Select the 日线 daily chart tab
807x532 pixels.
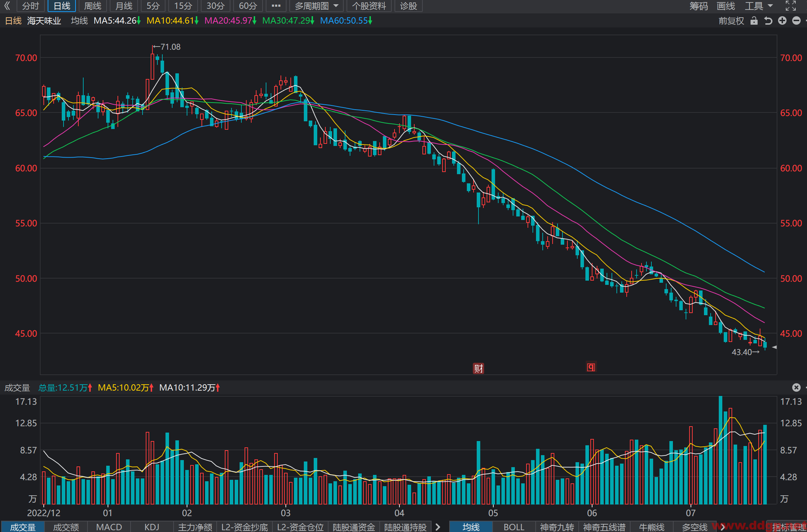coord(62,6)
